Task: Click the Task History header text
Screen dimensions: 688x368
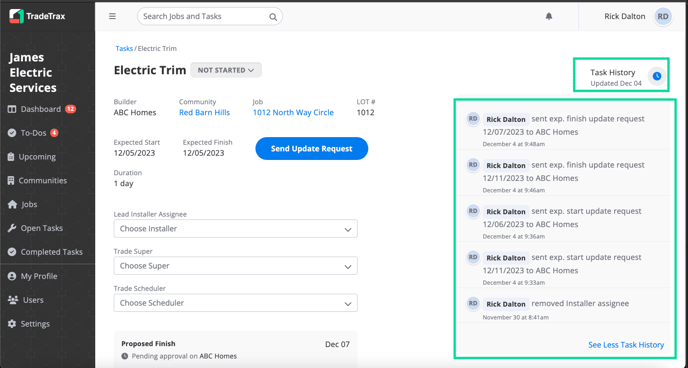Action: tap(613, 72)
